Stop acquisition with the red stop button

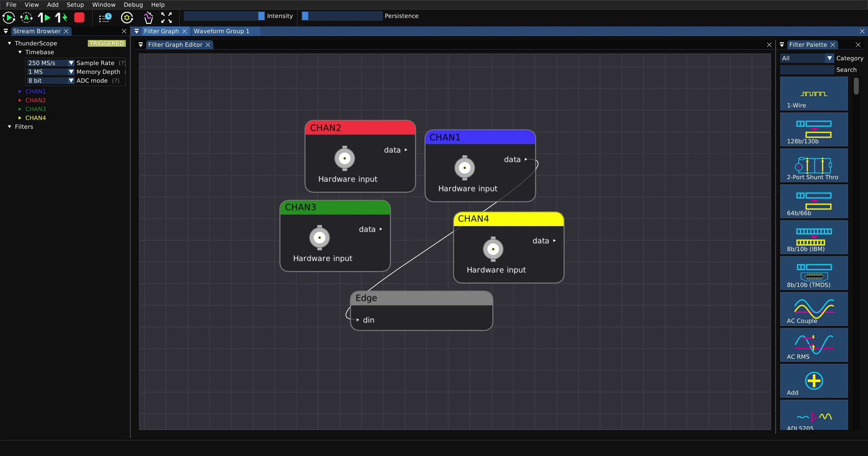click(x=79, y=17)
